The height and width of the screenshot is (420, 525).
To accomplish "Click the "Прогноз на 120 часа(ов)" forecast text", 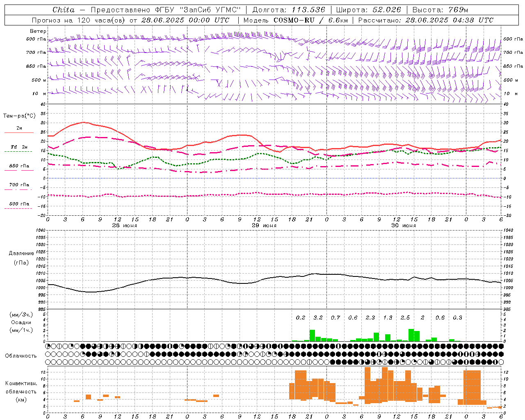I will (x=78, y=20).
